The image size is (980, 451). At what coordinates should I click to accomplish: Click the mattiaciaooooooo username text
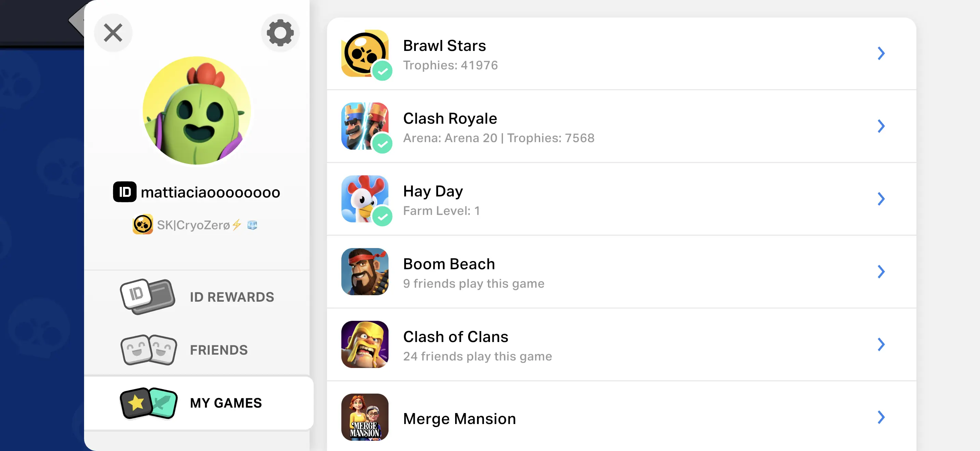[x=210, y=192]
